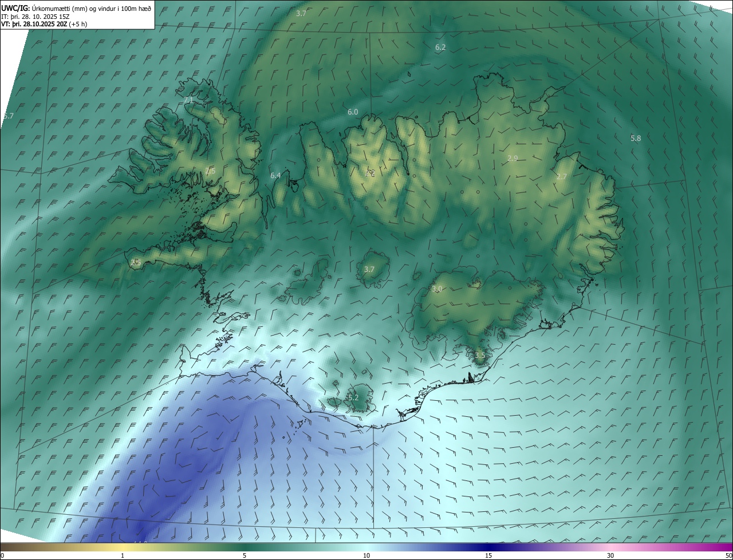Click the 30 tick label on the color scale
733x560 pixels.
click(610, 555)
